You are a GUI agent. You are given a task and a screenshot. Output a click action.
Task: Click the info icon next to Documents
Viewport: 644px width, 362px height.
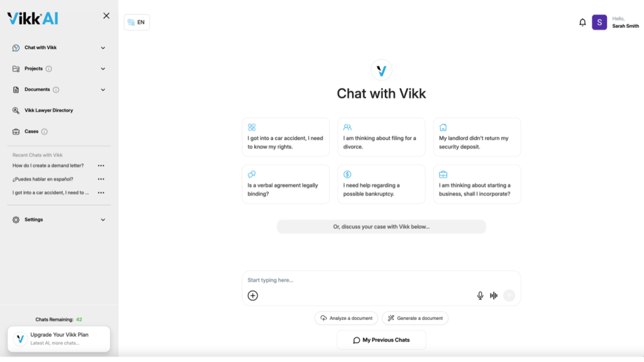(56, 90)
